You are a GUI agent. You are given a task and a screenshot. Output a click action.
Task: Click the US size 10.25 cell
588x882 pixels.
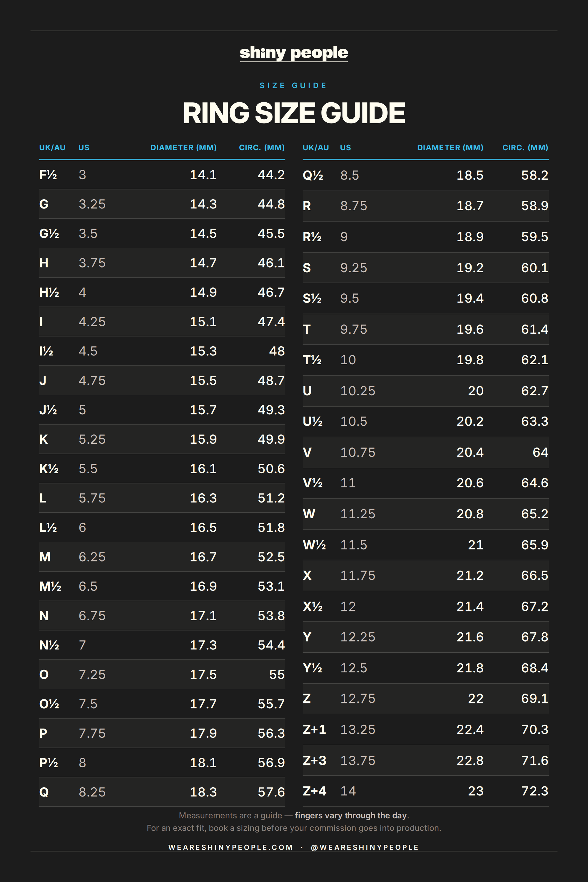[358, 391]
